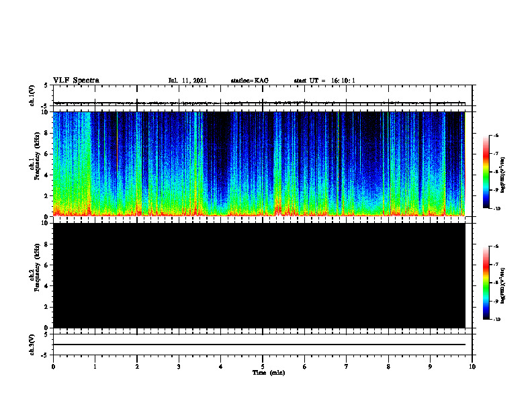This screenshot has width=532, height=411.
Task: Click the ch.1 colored spectrogram panel
Action: 259,164
